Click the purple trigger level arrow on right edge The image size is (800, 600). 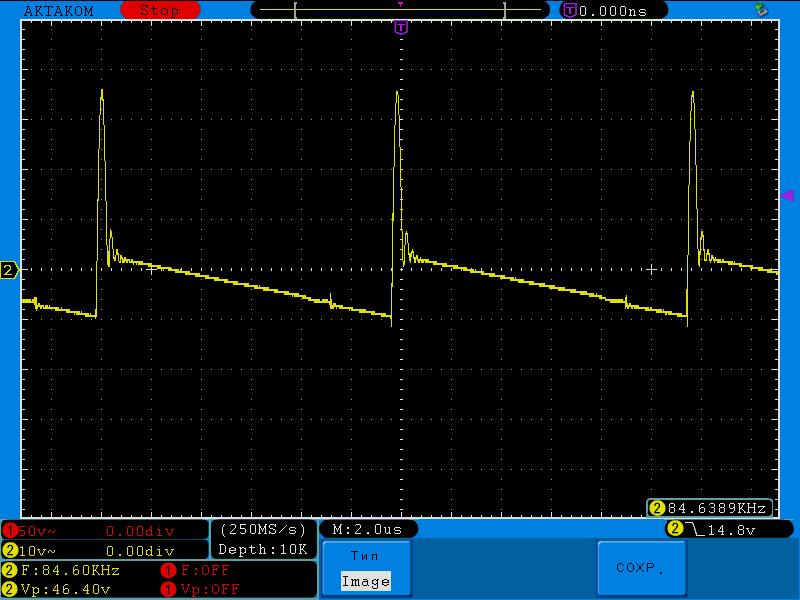point(787,196)
